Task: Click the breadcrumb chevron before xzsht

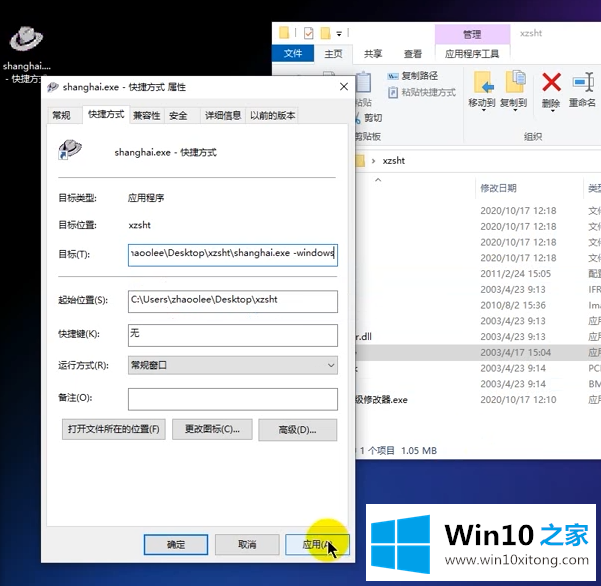Action: pos(373,161)
